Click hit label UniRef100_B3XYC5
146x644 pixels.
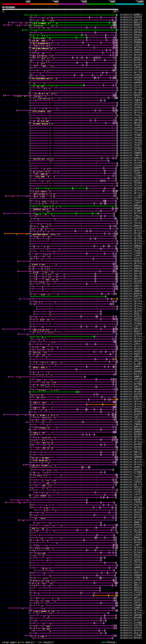click(x=131, y=369)
